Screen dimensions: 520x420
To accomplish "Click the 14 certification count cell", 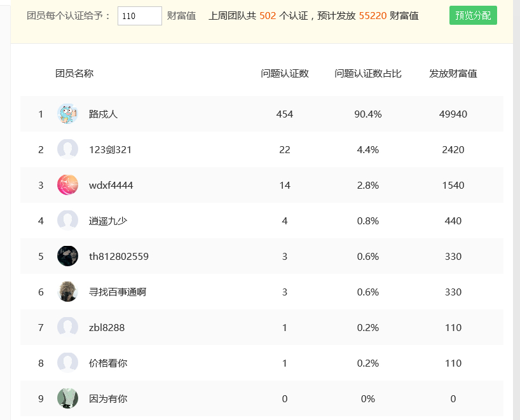I will [x=285, y=185].
